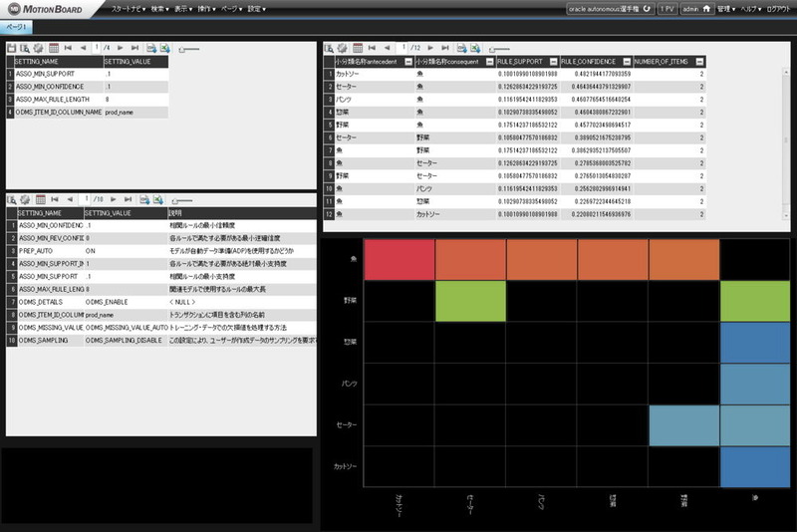
Task: Click the calendar icon in the top-left table toolbar
Action: point(54,48)
